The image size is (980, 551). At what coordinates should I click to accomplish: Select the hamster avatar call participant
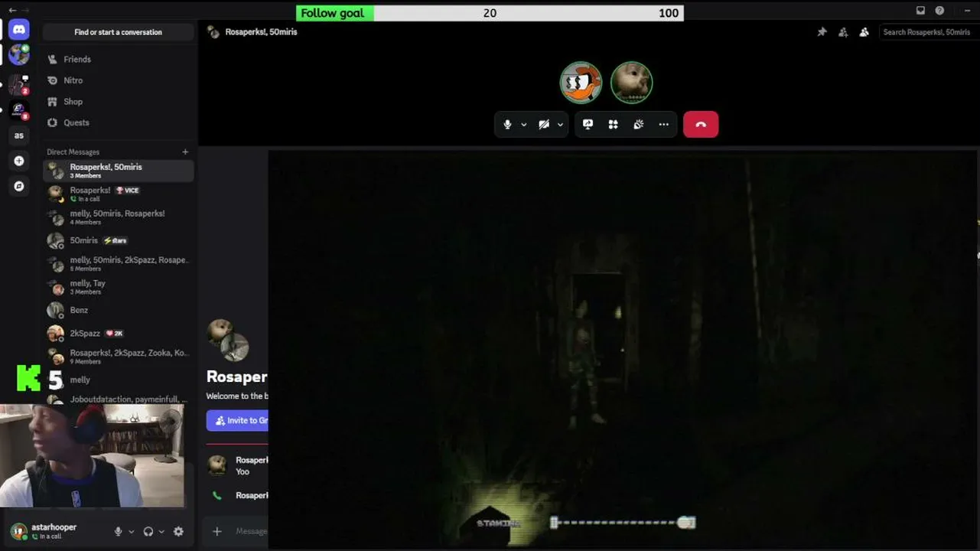pyautogui.click(x=631, y=82)
